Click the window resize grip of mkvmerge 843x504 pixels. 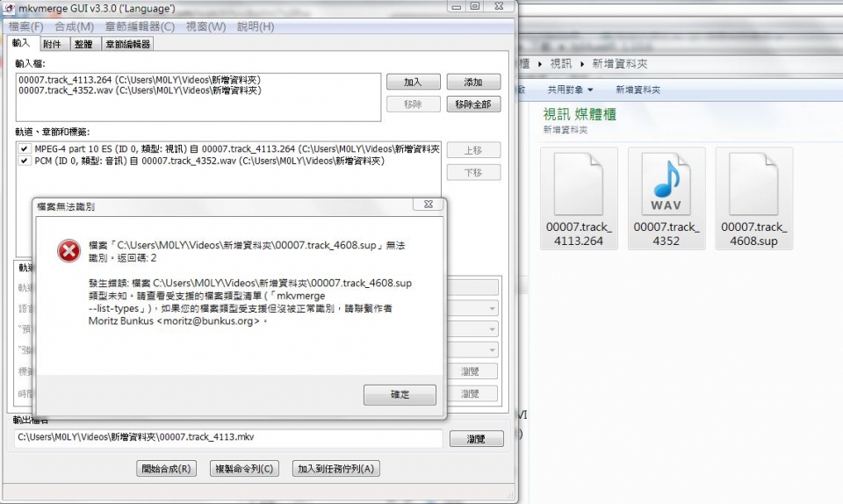(510, 495)
